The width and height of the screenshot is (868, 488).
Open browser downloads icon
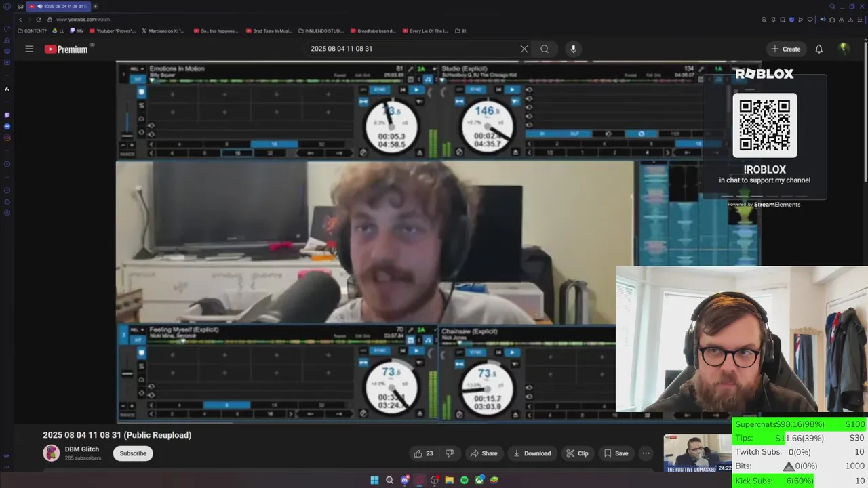(x=850, y=20)
